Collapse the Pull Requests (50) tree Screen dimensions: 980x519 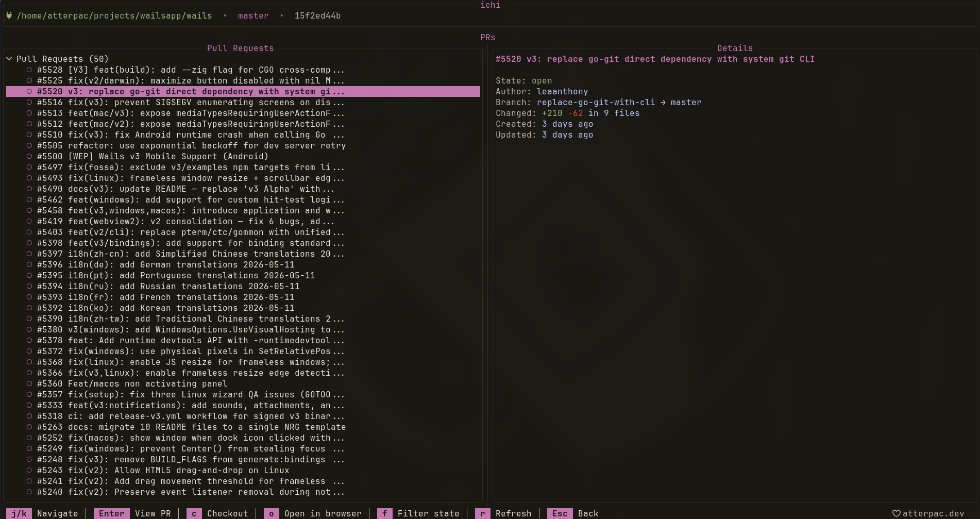tap(9, 59)
